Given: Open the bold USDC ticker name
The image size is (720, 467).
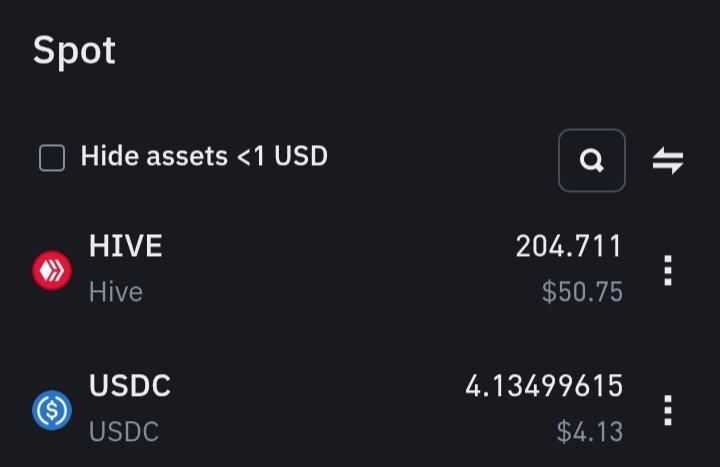Looking at the screenshot, I should pos(130,386).
